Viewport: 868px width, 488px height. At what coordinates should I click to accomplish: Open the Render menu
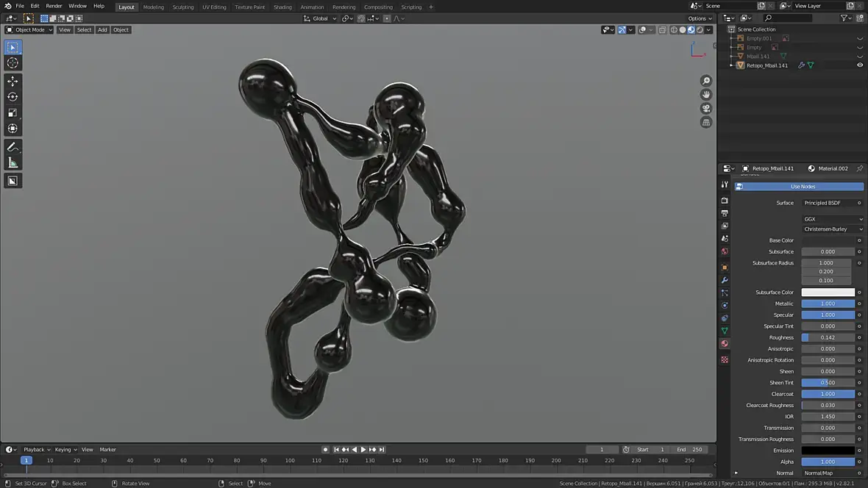54,6
